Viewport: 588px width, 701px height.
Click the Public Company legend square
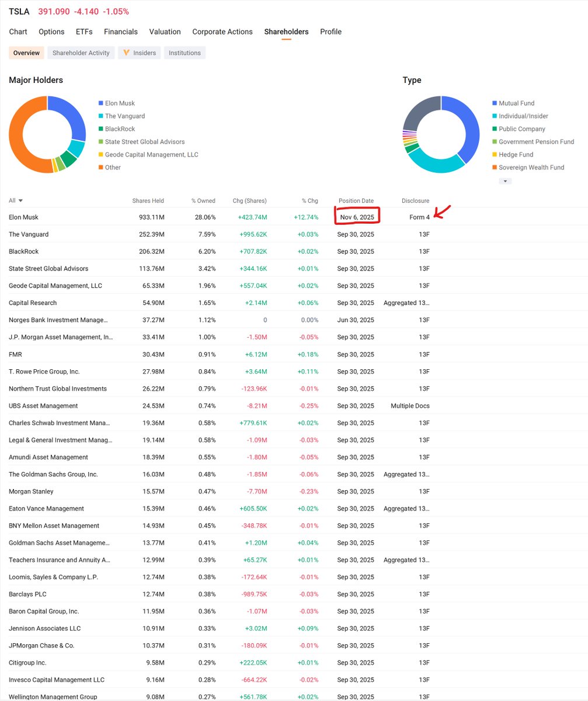click(495, 129)
